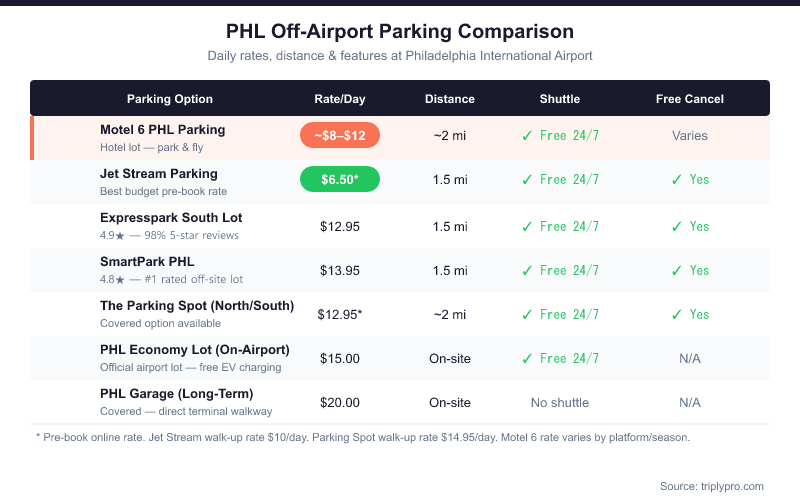The width and height of the screenshot is (800, 500).
Task: Click Expresspark South Lot's shuttle checkmark
Action: click(x=527, y=226)
